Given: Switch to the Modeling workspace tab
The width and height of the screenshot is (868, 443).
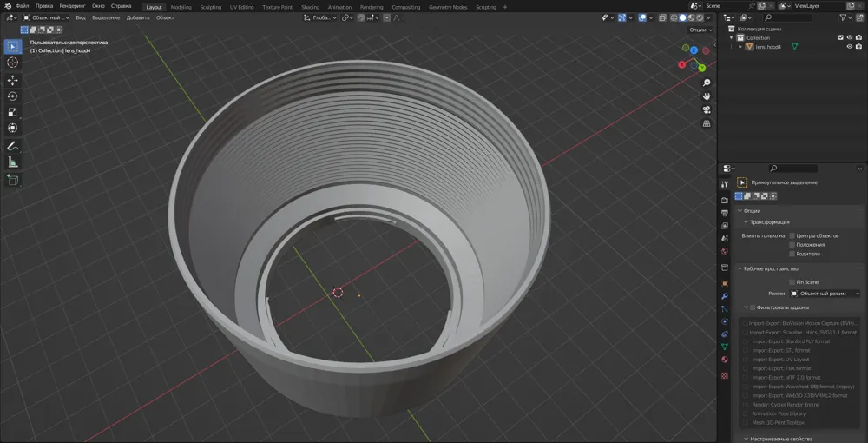Looking at the screenshot, I should (181, 7).
